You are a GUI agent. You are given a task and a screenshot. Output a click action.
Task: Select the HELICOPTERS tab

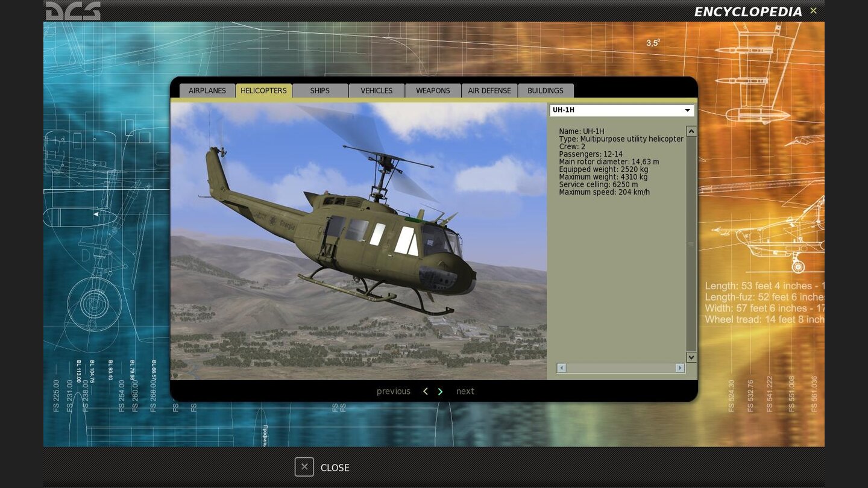263,90
